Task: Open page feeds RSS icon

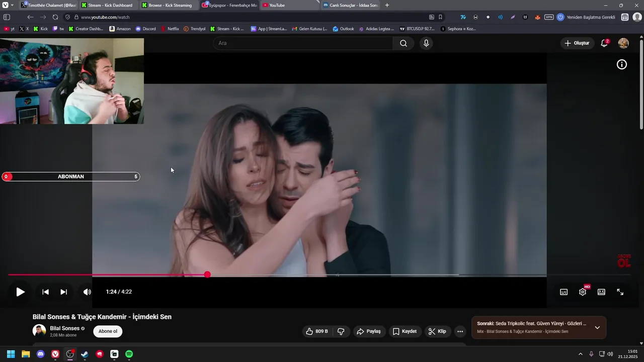Action: click(431, 17)
